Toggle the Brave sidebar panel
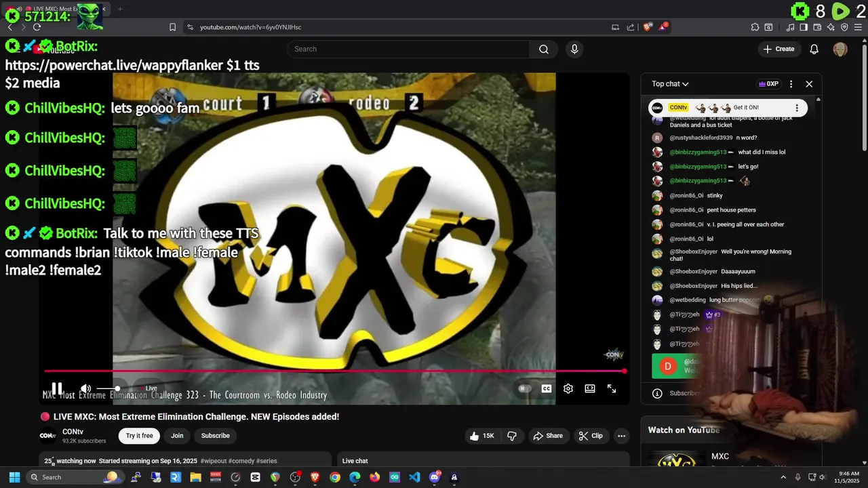Image resolution: width=868 pixels, height=488 pixels. point(804,27)
